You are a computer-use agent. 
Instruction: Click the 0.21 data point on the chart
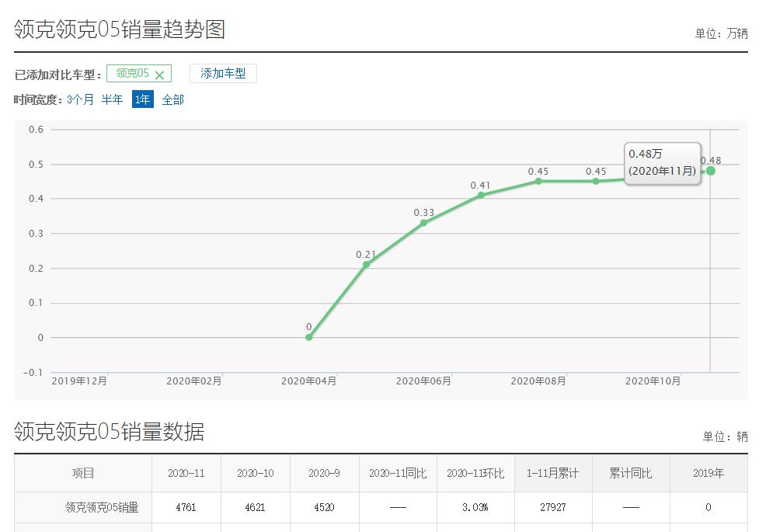pyautogui.click(x=367, y=264)
